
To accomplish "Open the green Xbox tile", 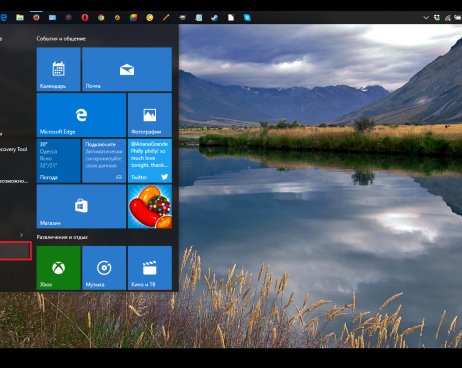I will [x=59, y=268].
